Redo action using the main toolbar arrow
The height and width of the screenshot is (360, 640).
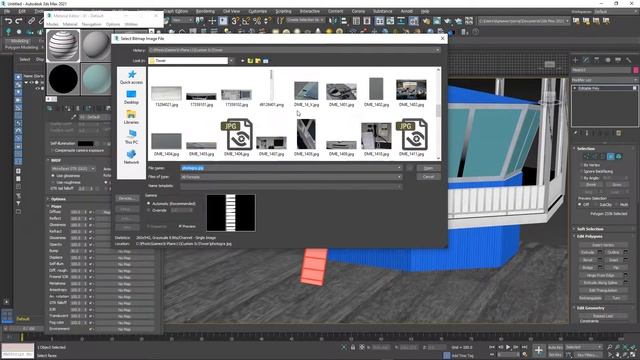(19, 20)
